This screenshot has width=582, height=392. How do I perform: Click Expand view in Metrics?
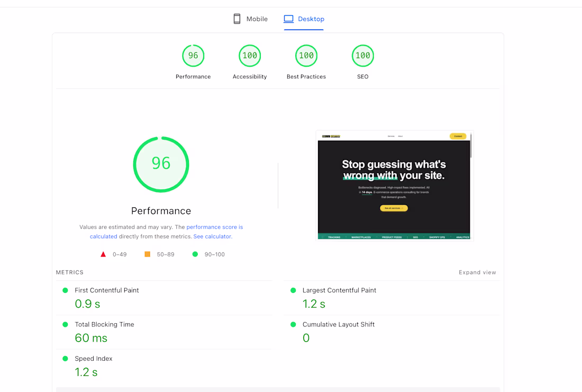[x=477, y=272]
